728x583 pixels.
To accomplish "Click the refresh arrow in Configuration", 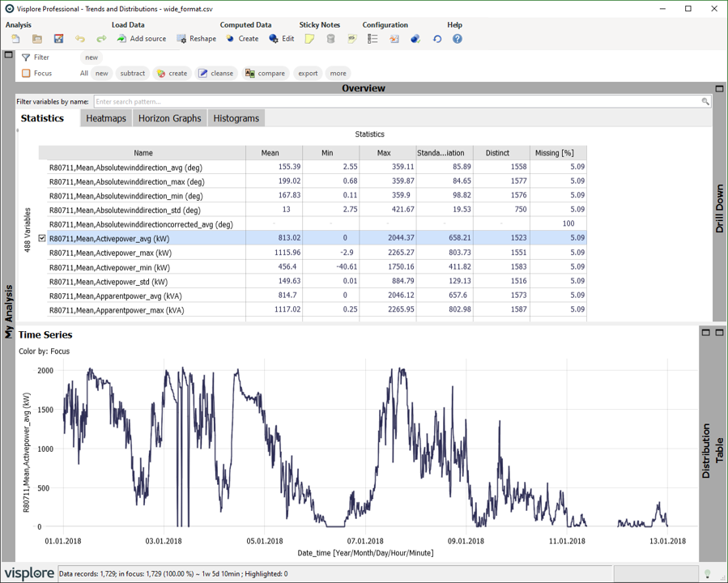I will [x=437, y=39].
